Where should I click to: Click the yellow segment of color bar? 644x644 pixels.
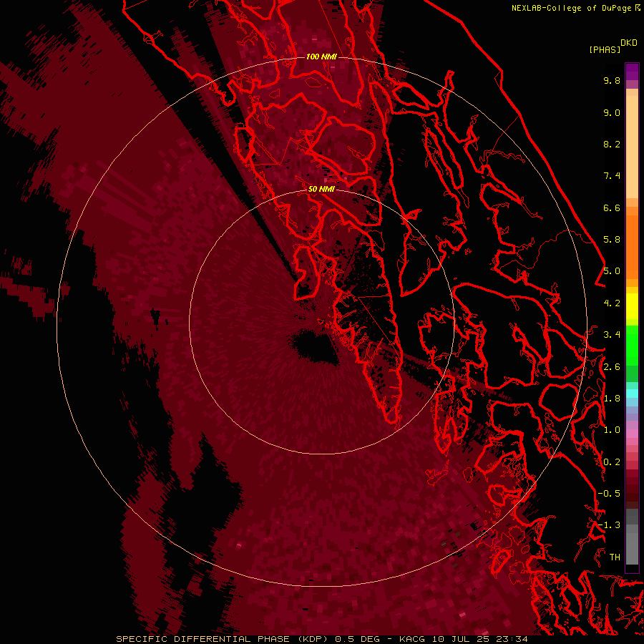point(632,306)
